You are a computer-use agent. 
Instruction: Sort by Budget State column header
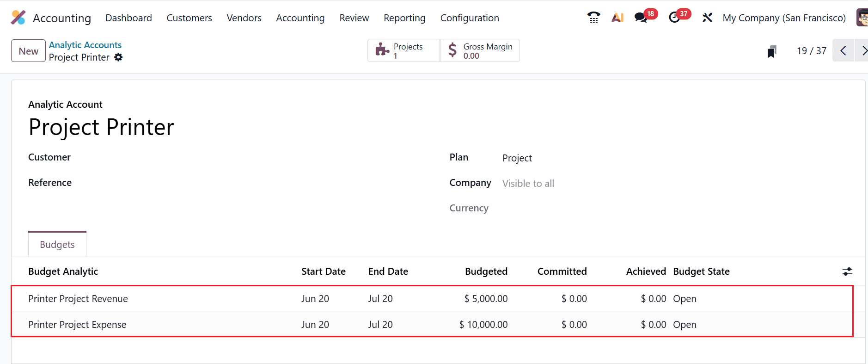pos(702,271)
